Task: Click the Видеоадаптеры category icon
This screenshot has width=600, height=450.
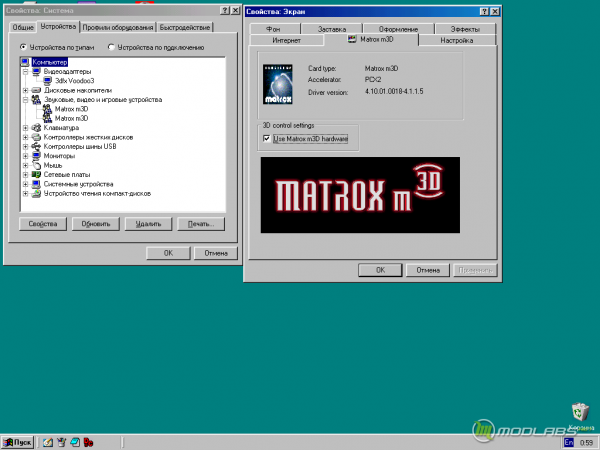Action: coord(36,72)
